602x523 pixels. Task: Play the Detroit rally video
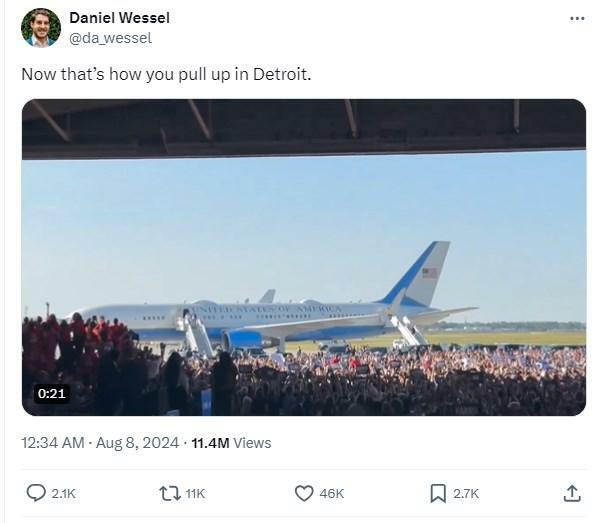304,257
